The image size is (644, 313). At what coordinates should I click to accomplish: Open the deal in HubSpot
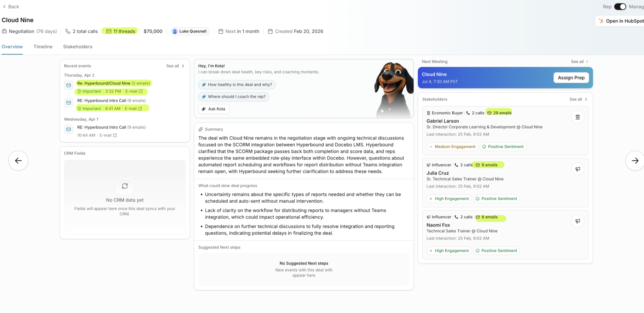(621, 21)
